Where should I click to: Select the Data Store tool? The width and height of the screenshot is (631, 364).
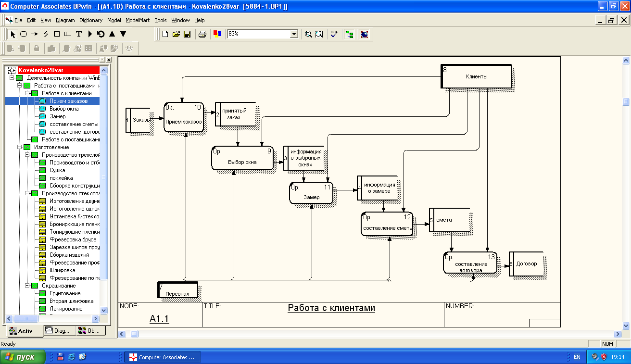pyautogui.click(x=68, y=34)
